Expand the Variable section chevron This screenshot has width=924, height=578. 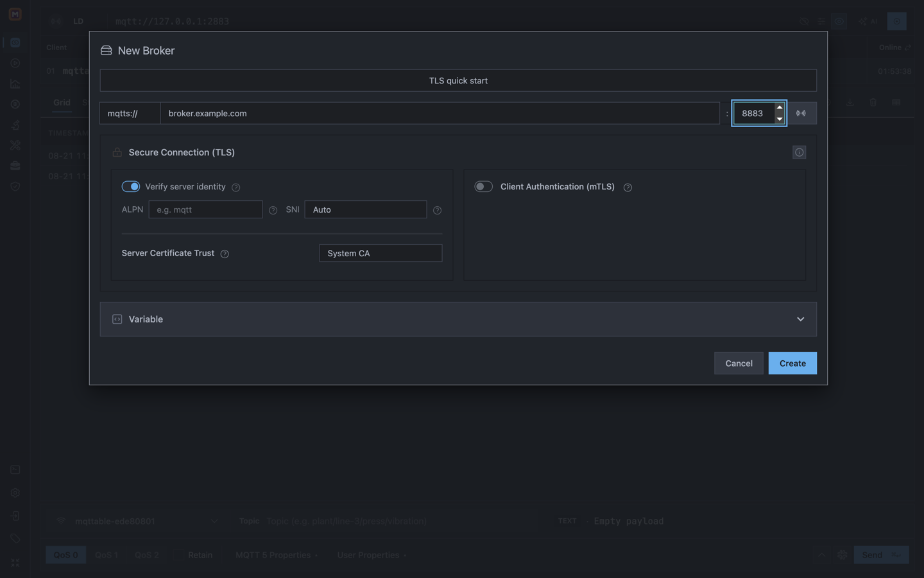800,319
